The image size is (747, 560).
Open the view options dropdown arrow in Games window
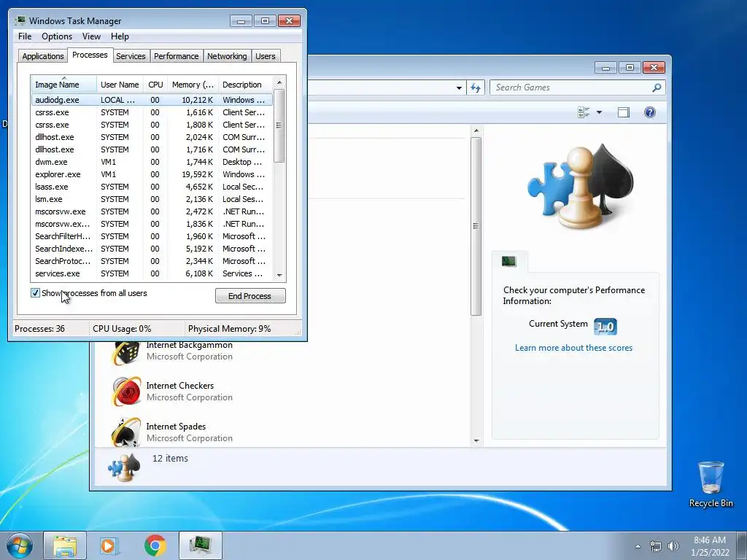point(600,112)
